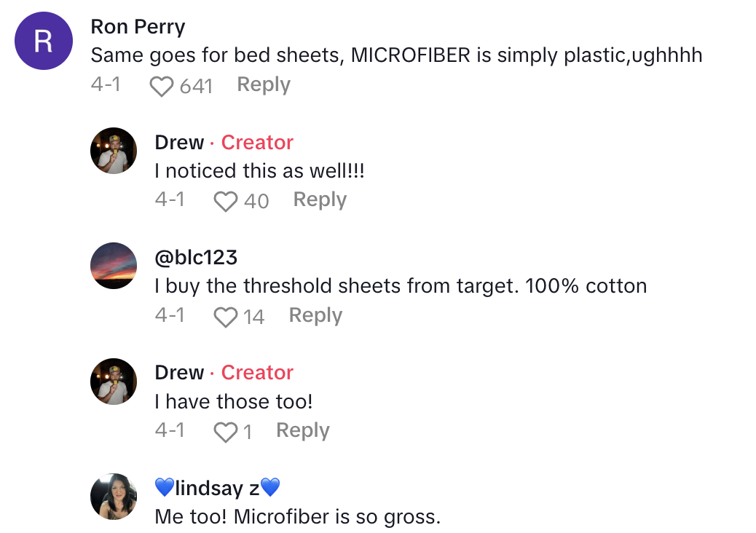Select the @blc123 username
The height and width of the screenshot is (533, 756).
point(196,257)
